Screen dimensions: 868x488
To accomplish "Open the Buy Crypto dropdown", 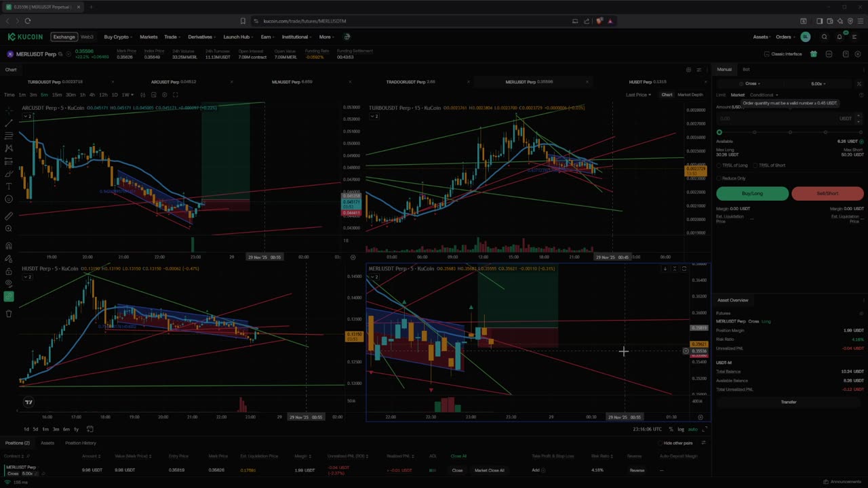I will pyautogui.click(x=118, y=37).
